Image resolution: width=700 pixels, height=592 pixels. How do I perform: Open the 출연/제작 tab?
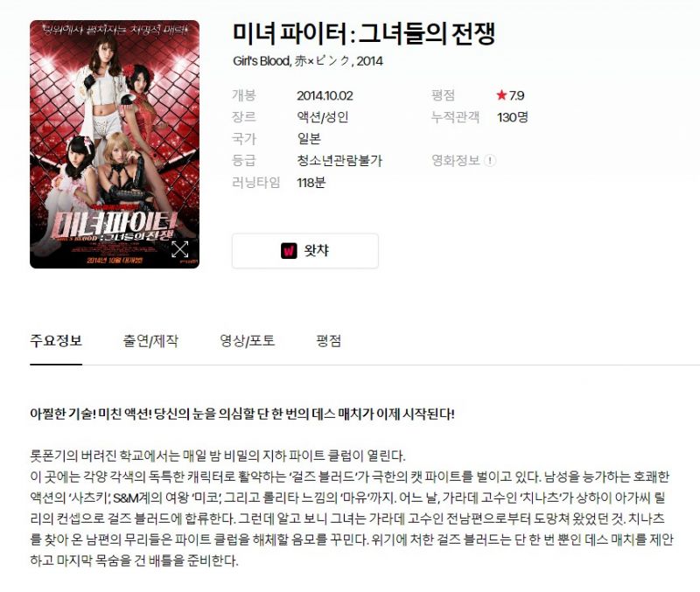pyautogui.click(x=150, y=341)
